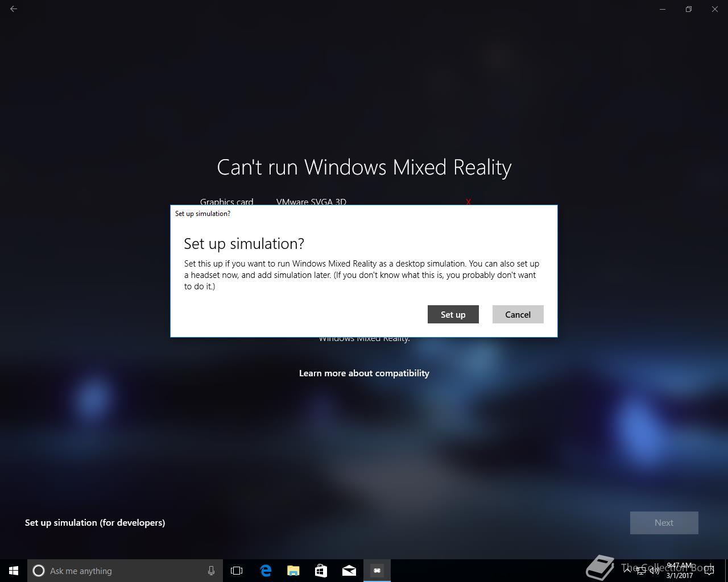Open Learn more about compatibility link
Viewport: 728px width, 582px height.
(x=364, y=373)
